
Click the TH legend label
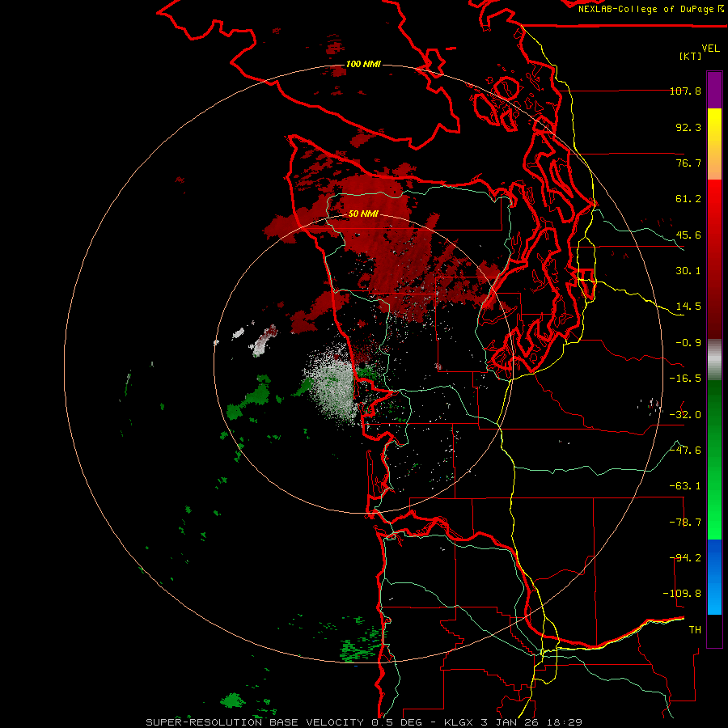pyautogui.click(x=695, y=630)
